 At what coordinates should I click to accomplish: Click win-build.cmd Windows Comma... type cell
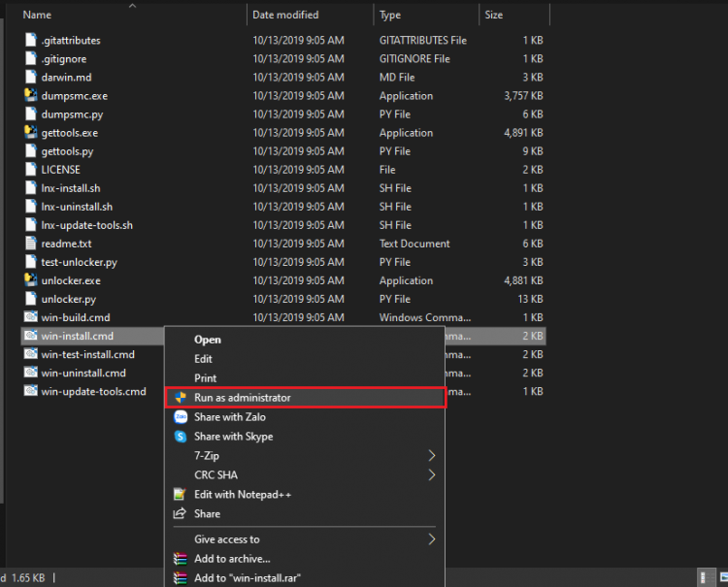click(x=425, y=317)
